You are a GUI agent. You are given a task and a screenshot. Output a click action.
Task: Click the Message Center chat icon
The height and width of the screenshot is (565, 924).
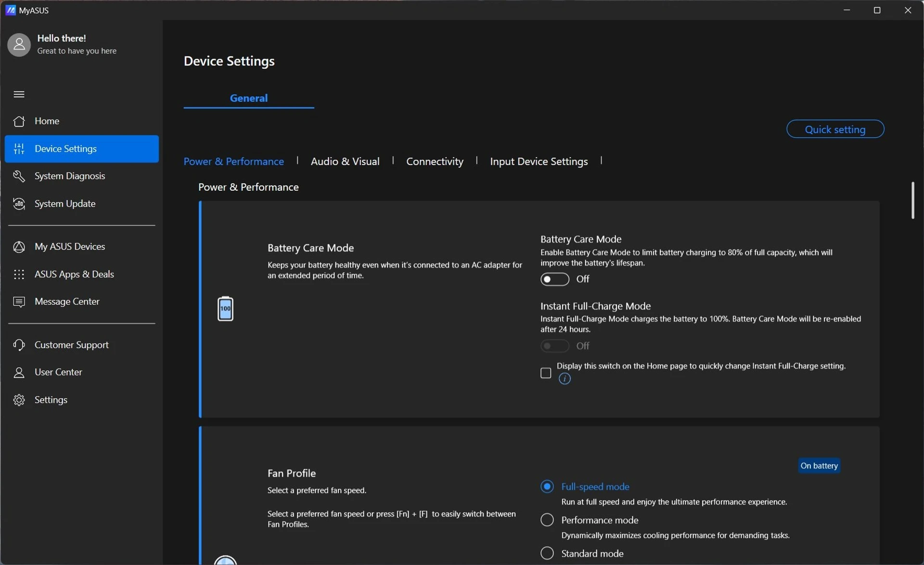click(x=19, y=302)
